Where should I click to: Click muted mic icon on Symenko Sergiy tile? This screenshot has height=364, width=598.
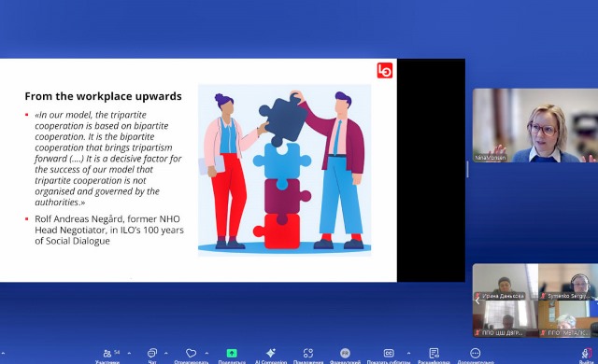(543, 296)
